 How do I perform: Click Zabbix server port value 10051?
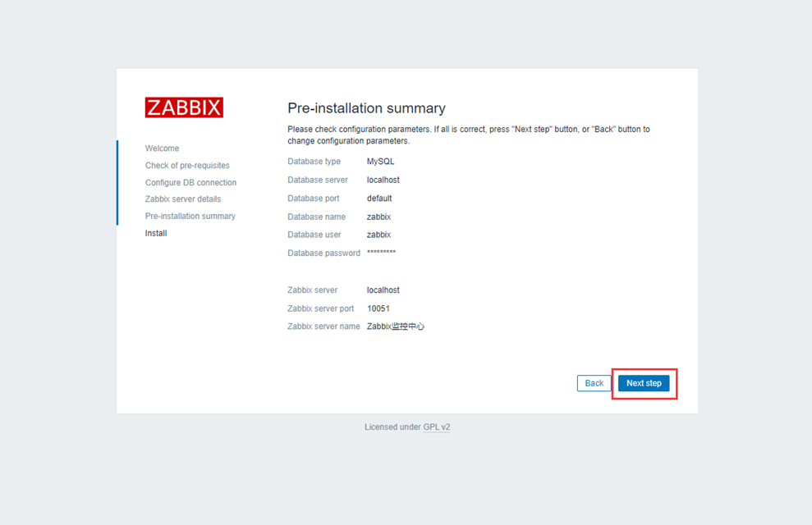pos(378,308)
